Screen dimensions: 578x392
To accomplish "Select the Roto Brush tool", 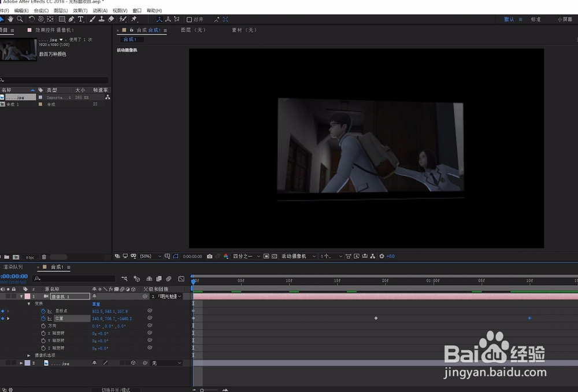I will (x=123, y=19).
